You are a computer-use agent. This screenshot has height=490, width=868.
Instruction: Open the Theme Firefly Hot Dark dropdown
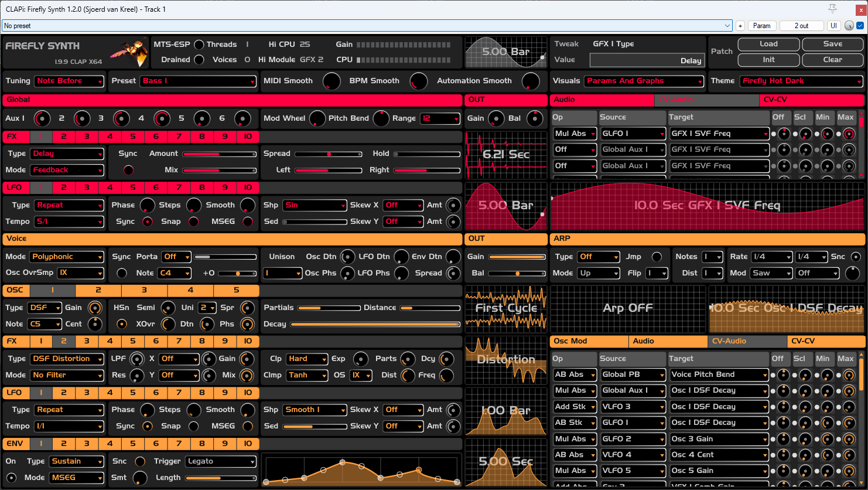[801, 81]
